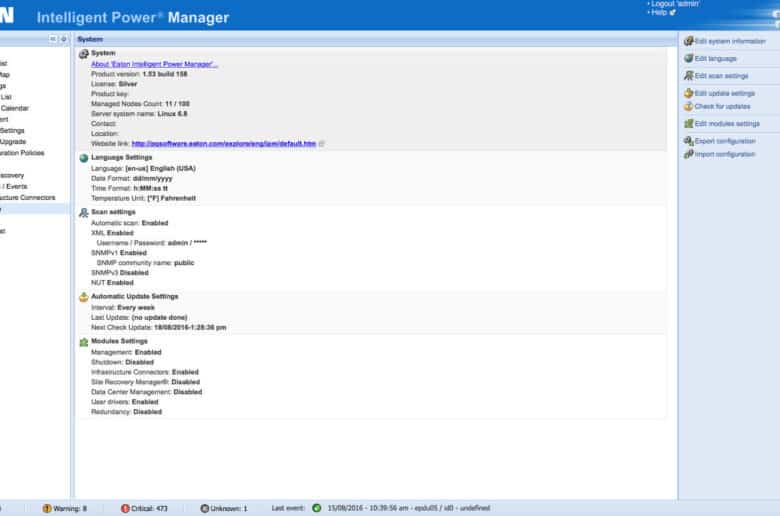Click the Import configuration icon
The height and width of the screenshot is (516, 780).
688,154
